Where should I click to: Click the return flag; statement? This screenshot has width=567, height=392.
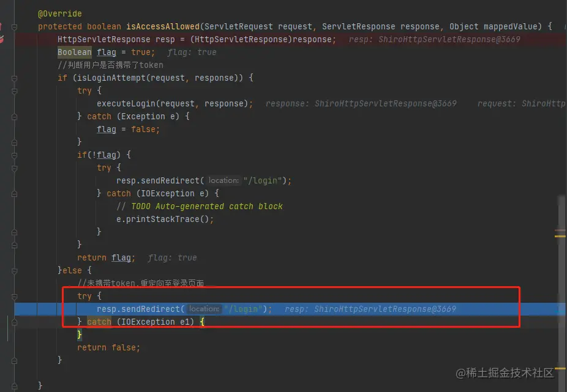pyautogui.click(x=106, y=257)
